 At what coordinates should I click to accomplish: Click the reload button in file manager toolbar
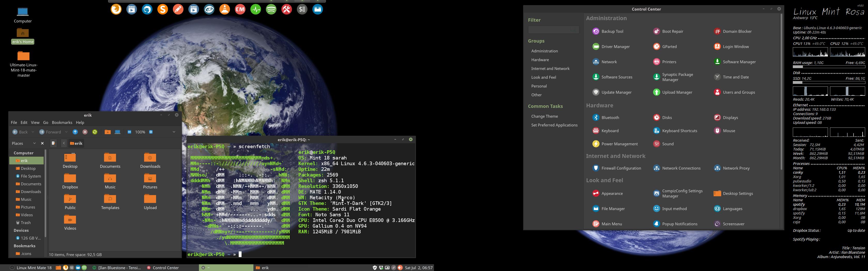[x=95, y=132]
